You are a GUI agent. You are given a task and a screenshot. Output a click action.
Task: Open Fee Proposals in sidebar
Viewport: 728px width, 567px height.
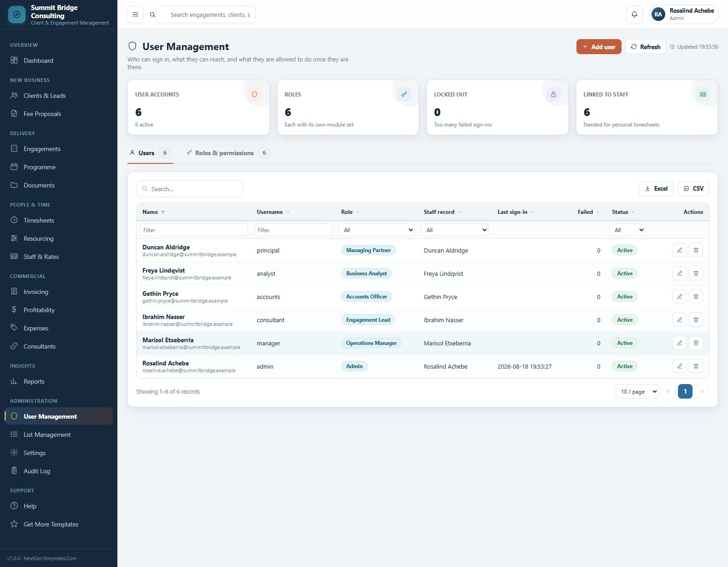(59, 114)
